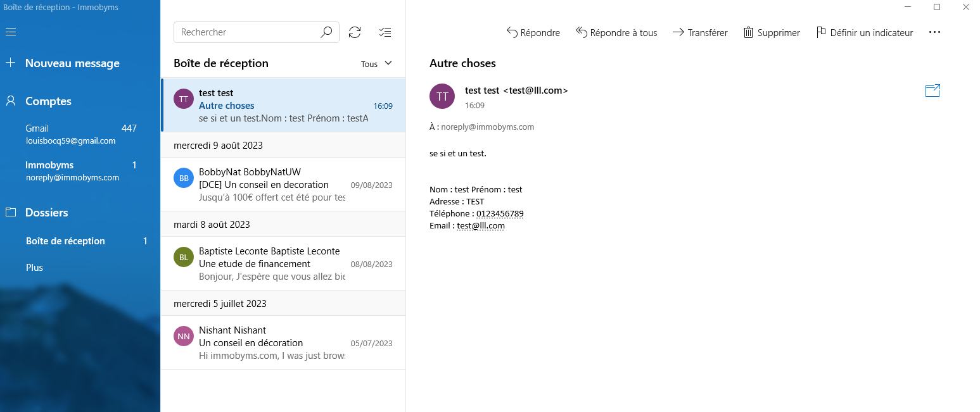Open Boîte de réception folder in sidebar

pyautogui.click(x=65, y=241)
